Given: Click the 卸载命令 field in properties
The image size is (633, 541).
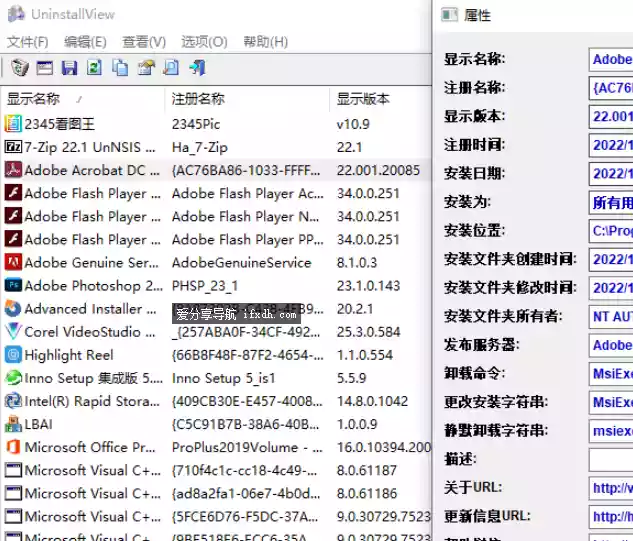Looking at the screenshot, I should coord(611,374).
